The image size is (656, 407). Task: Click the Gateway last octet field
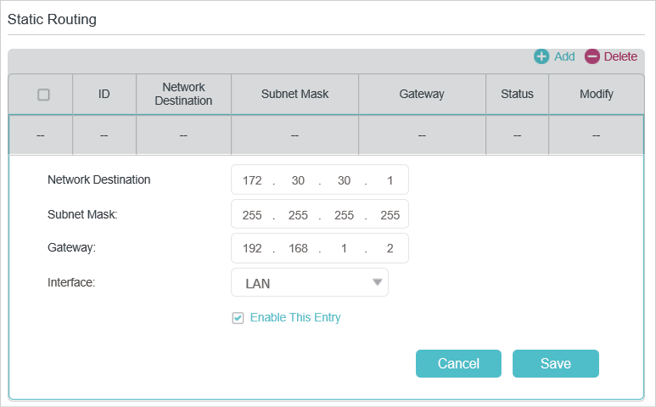390,248
